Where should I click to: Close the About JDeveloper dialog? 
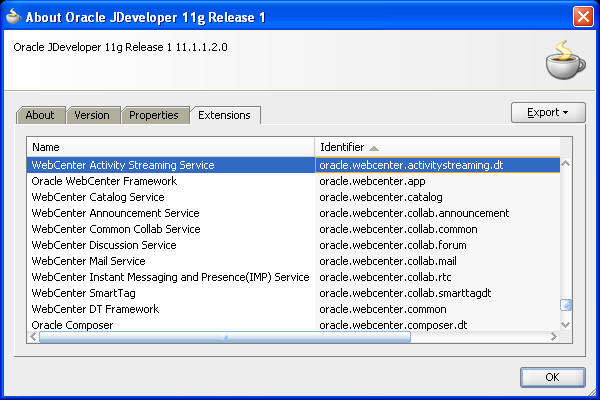tap(583, 16)
